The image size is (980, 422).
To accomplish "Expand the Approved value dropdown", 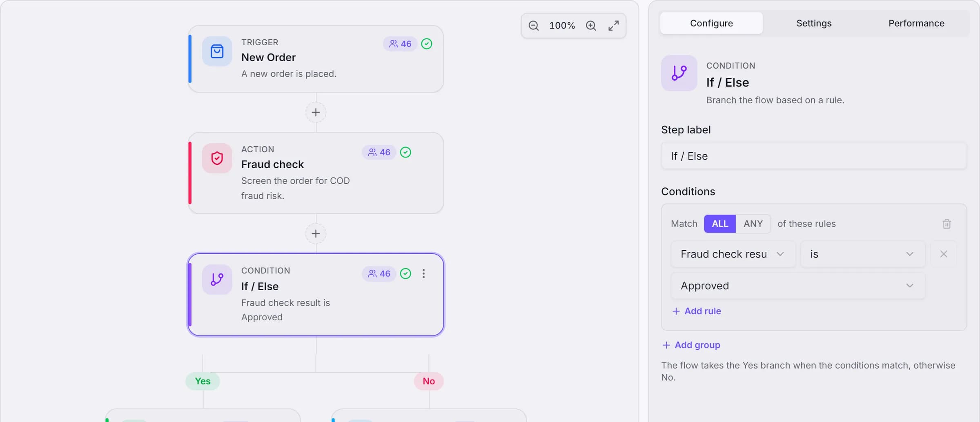I will [x=798, y=286].
